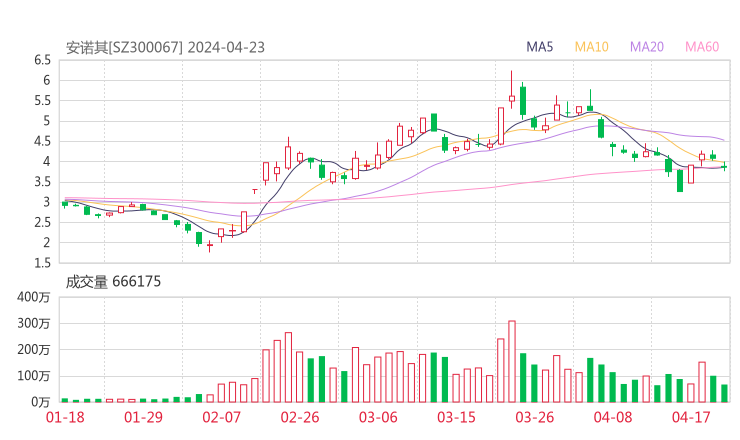Click the 1.5 price axis label
740x440 pixels.
(x=42, y=263)
